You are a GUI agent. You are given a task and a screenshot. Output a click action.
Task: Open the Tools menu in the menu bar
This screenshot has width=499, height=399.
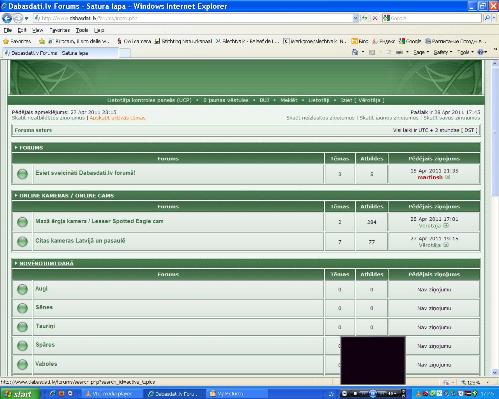(x=82, y=30)
